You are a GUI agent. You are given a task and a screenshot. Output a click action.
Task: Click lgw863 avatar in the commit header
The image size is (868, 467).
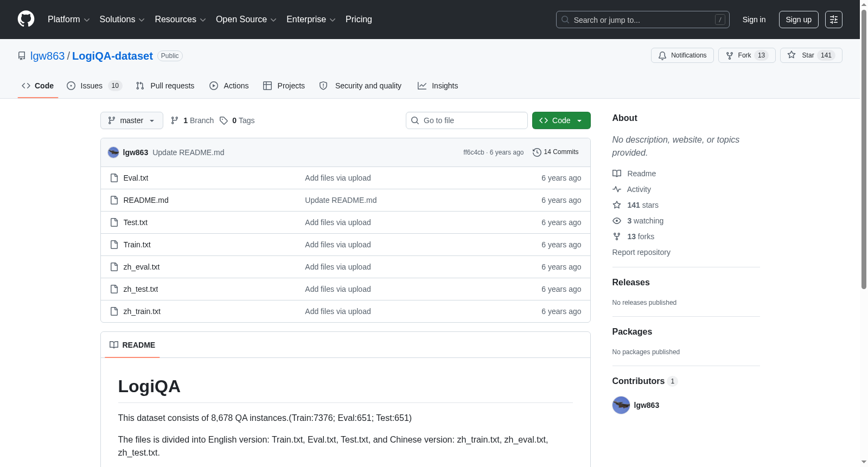[113, 152]
